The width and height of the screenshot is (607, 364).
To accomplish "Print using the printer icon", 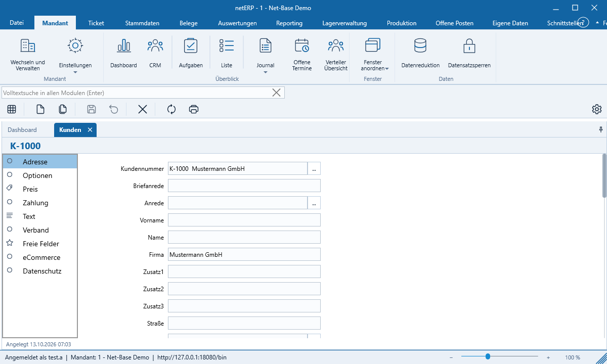I will click(194, 109).
